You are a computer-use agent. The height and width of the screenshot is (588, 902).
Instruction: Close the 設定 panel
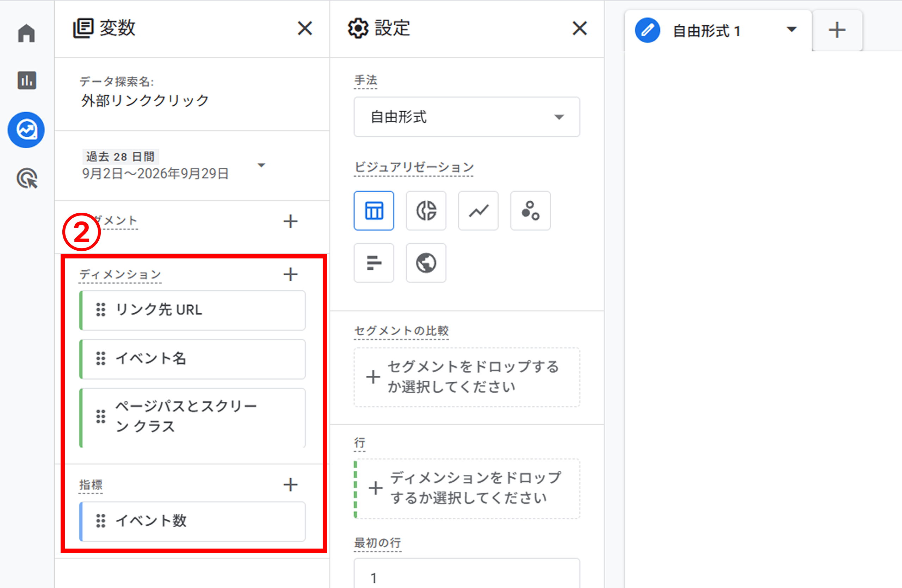coord(580,29)
